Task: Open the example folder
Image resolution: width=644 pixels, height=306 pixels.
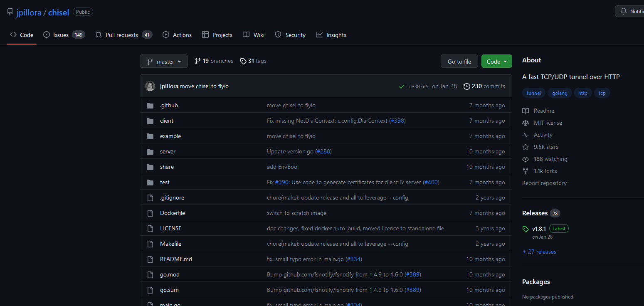Action: coord(170,136)
